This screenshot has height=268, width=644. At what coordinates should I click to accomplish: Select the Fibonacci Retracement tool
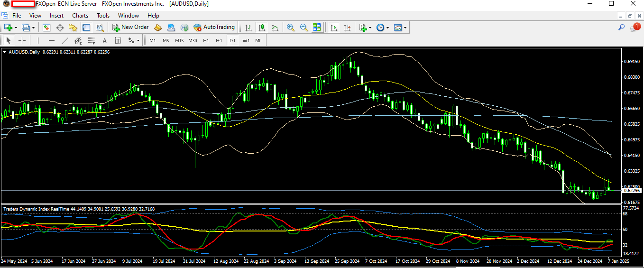tap(92, 40)
